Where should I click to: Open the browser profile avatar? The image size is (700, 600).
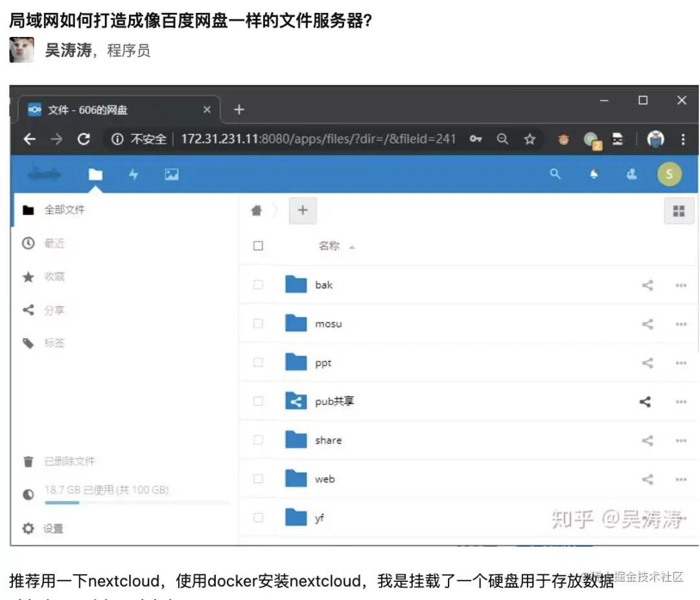[x=655, y=139]
